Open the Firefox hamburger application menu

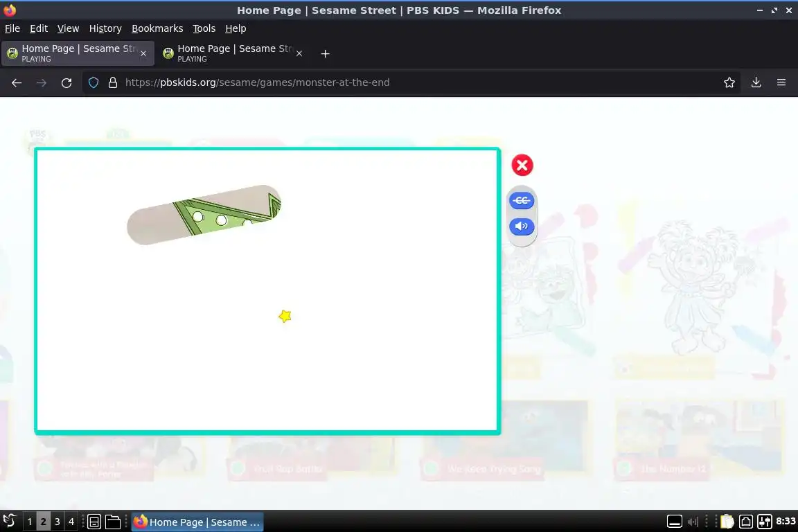click(x=781, y=82)
